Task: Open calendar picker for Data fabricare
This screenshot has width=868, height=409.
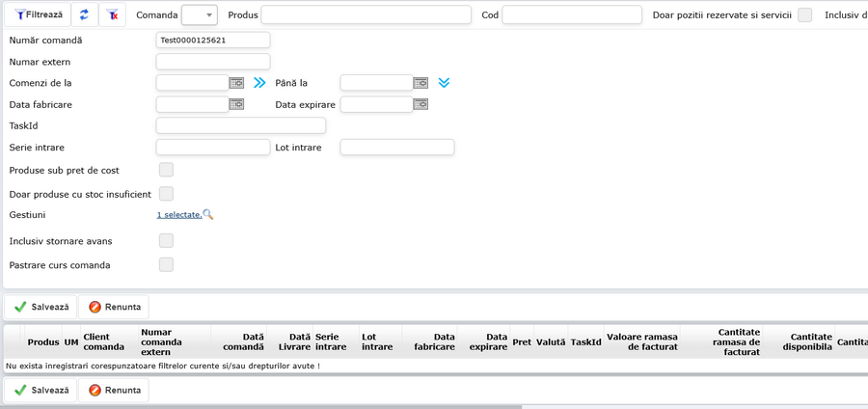Action: pos(236,104)
